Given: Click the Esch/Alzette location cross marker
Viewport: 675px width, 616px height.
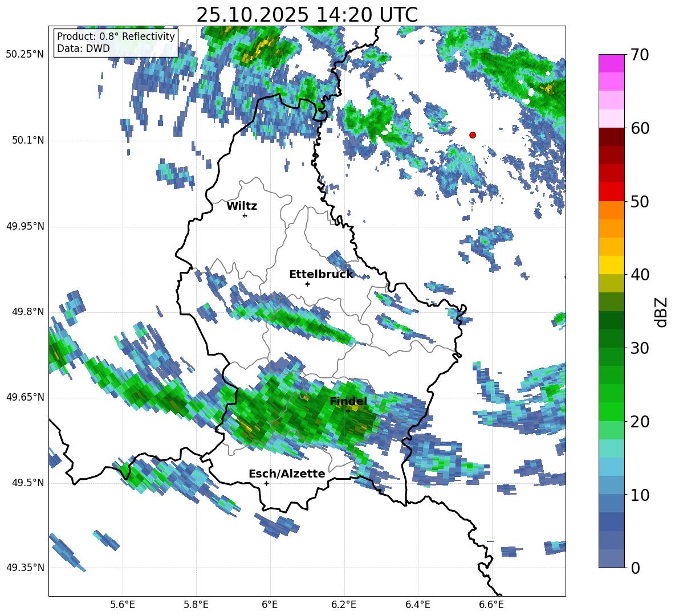Looking at the screenshot, I should pyautogui.click(x=266, y=483).
